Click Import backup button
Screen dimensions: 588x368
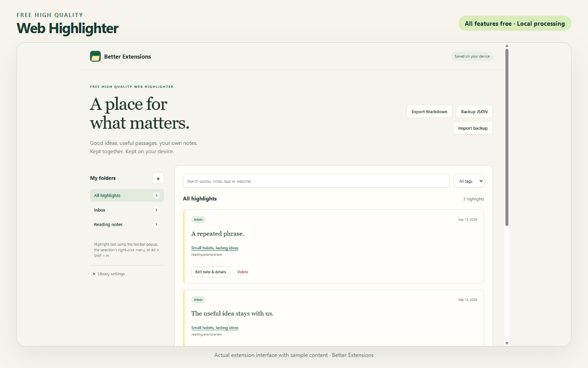[473, 128]
